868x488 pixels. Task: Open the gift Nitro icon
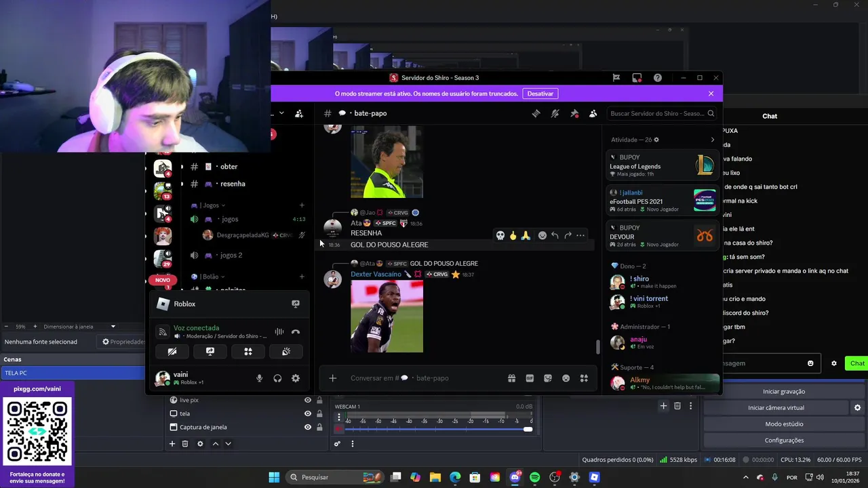511,378
